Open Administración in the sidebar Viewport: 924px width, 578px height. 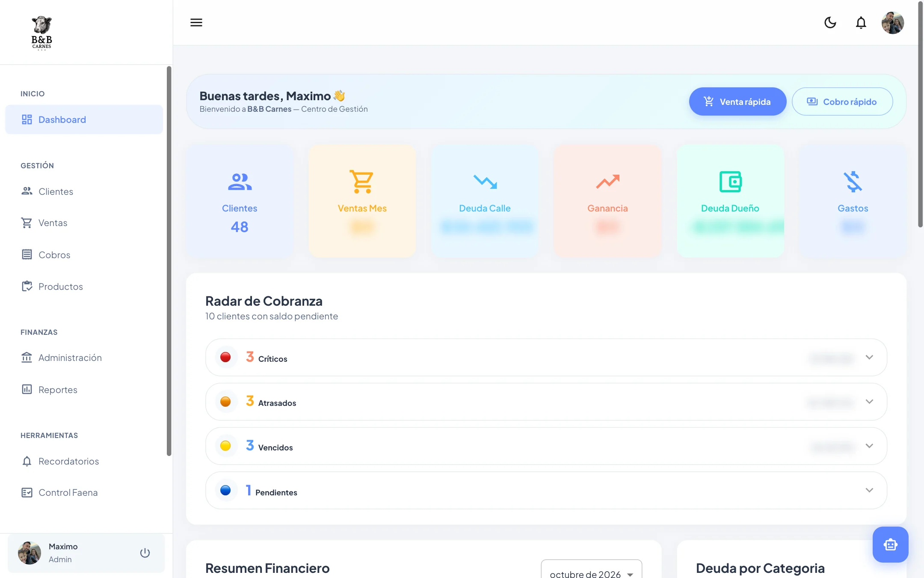point(84,358)
